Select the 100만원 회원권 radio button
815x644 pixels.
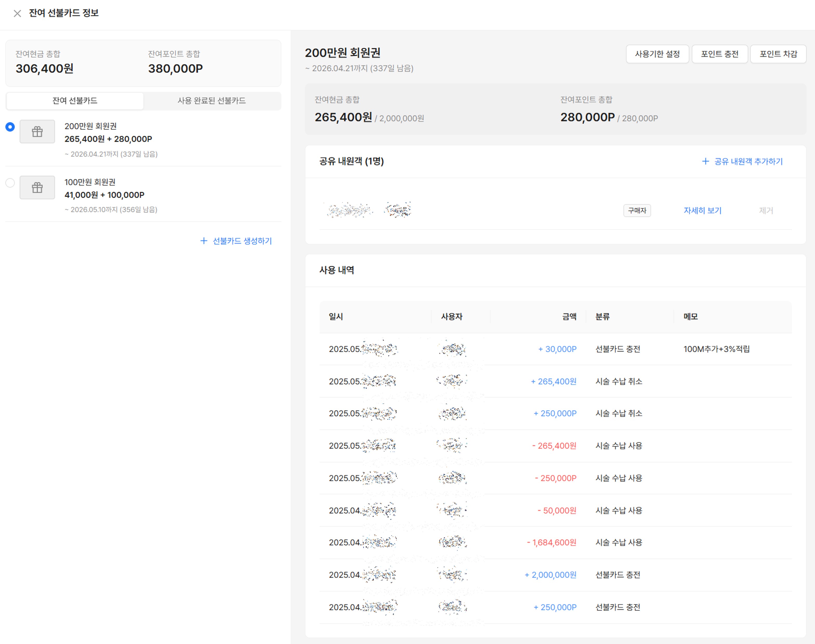click(10, 183)
